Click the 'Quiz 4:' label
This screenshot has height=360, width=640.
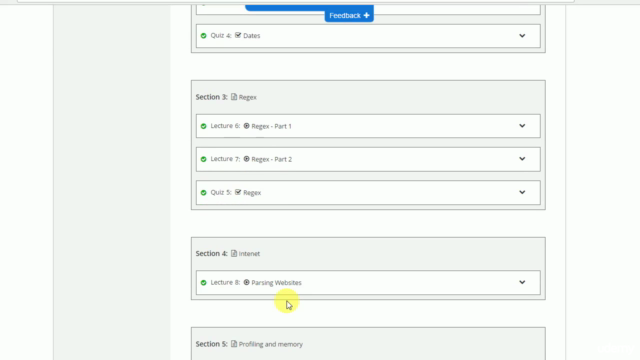[221, 36]
